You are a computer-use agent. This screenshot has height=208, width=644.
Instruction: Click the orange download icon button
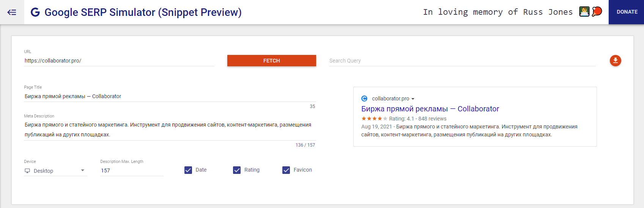[x=615, y=61]
